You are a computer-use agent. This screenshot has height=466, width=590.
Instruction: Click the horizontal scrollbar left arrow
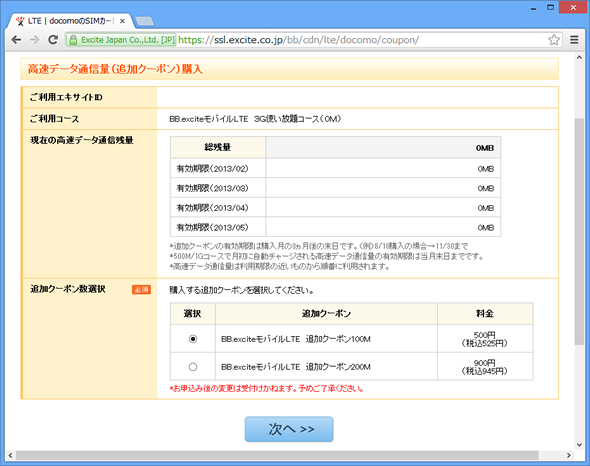pyautogui.click(x=10, y=455)
